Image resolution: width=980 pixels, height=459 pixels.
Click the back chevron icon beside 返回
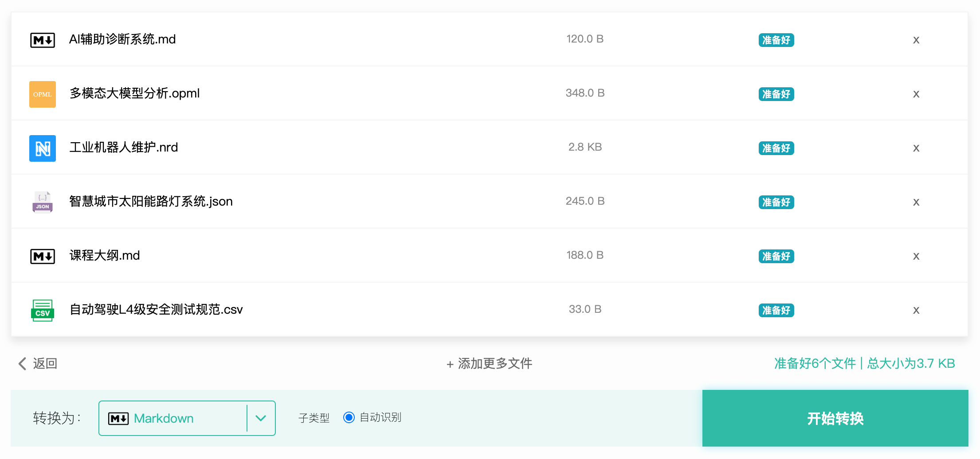(x=22, y=363)
